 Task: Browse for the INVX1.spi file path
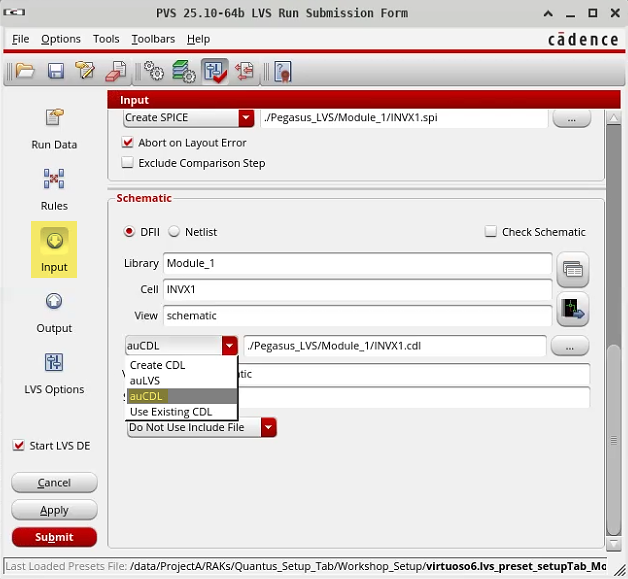pyautogui.click(x=572, y=119)
